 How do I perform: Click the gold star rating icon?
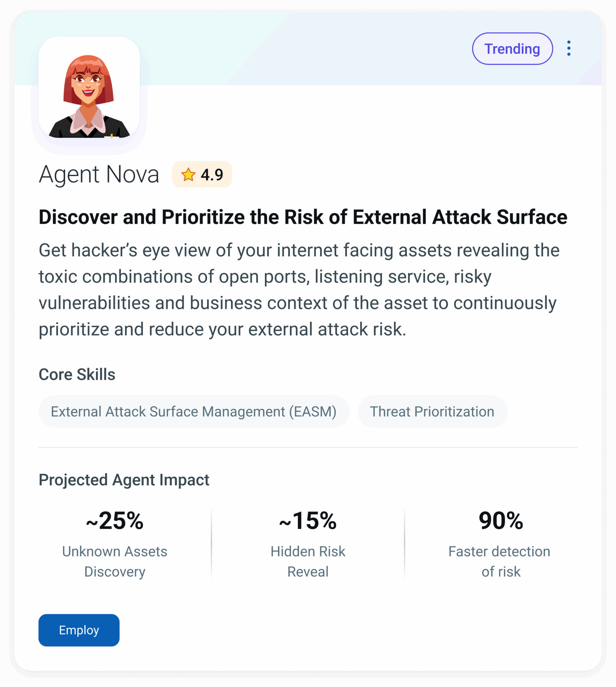(188, 175)
